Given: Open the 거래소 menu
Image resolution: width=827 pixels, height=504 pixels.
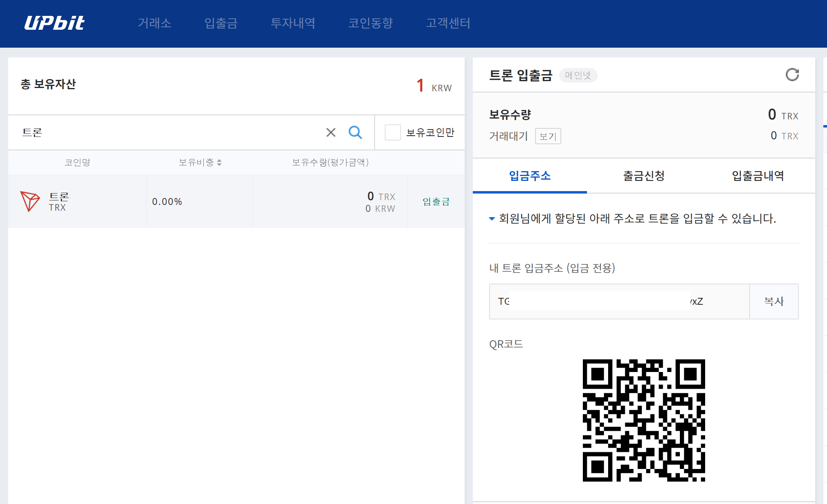Looking at the screenshot, I should pos(154,23).
